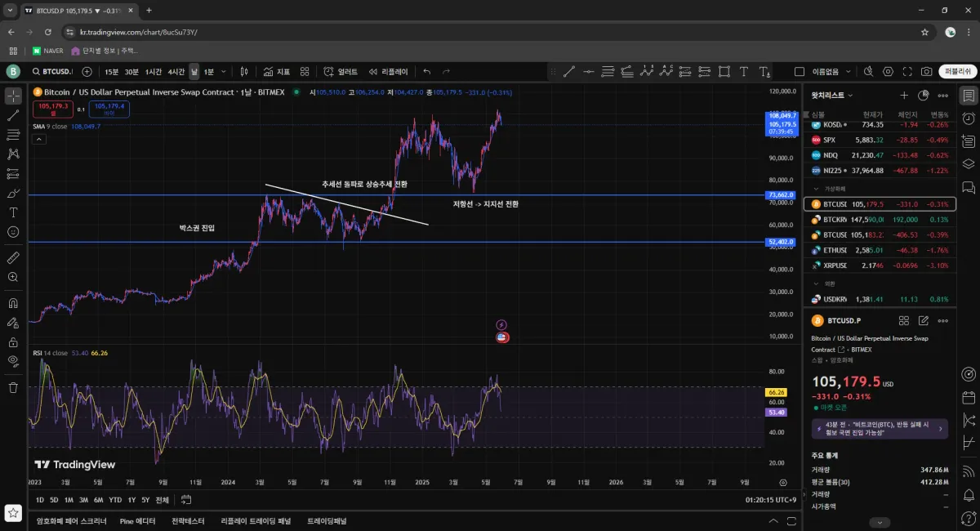Switch to the 1분 interval

209,71
